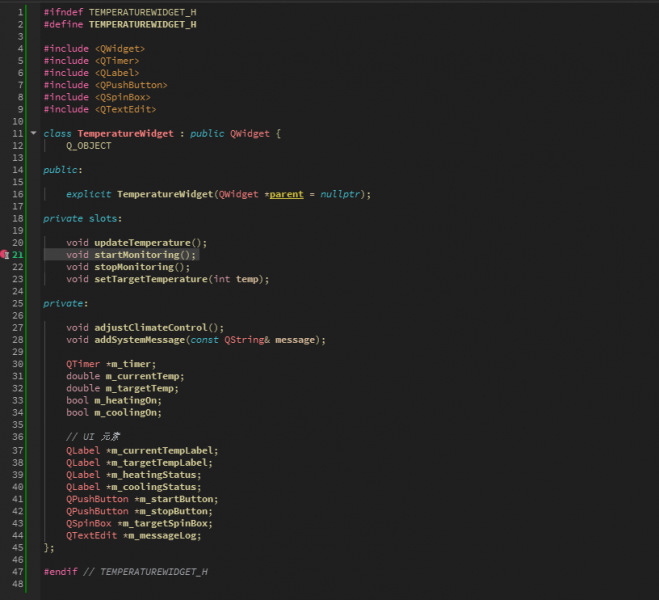Click the #endif directive on line 47
Viewport: 659px width, 600px height.
pos(60,571)
